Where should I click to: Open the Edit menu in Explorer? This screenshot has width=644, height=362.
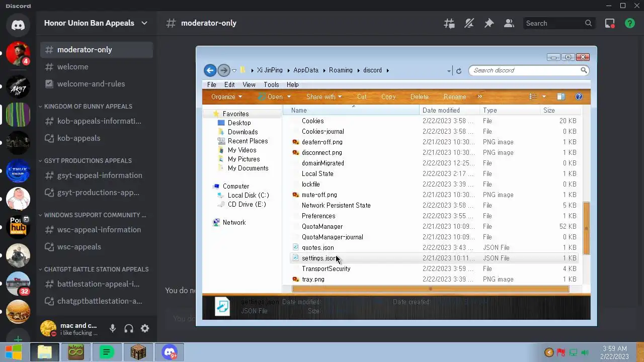tap(229, 84)
